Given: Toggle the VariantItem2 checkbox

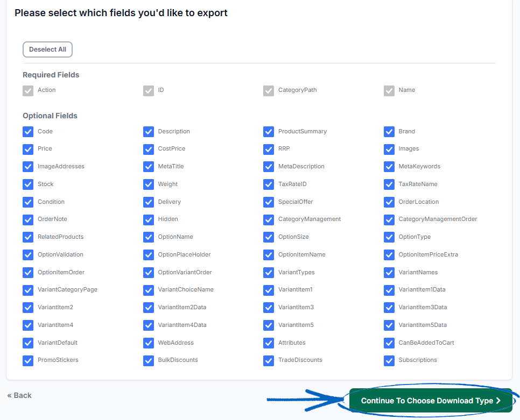Looking at the screenshot, I should [x=28, y=308].
